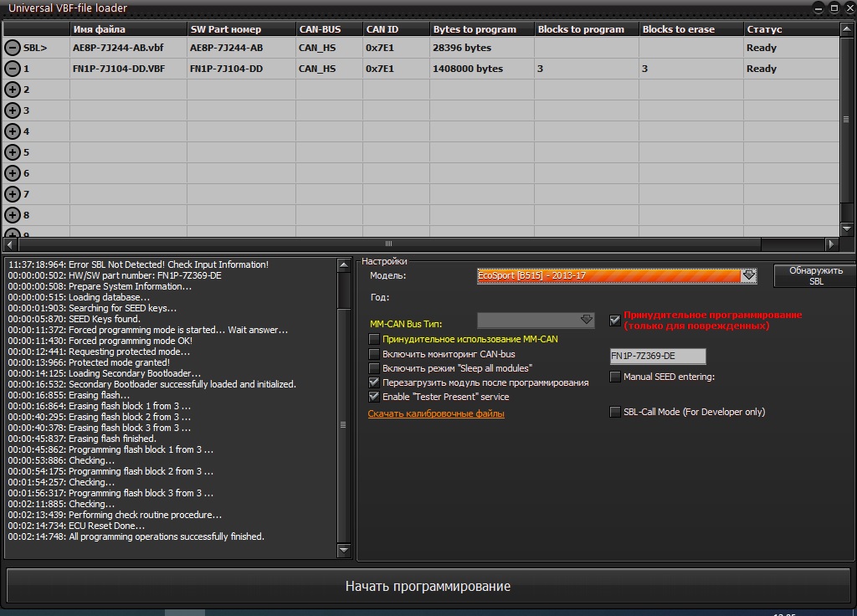The width and height of the screenshot is (857, 616).
Task: Click the plus icon on row 2
Action: pos(13,90)
